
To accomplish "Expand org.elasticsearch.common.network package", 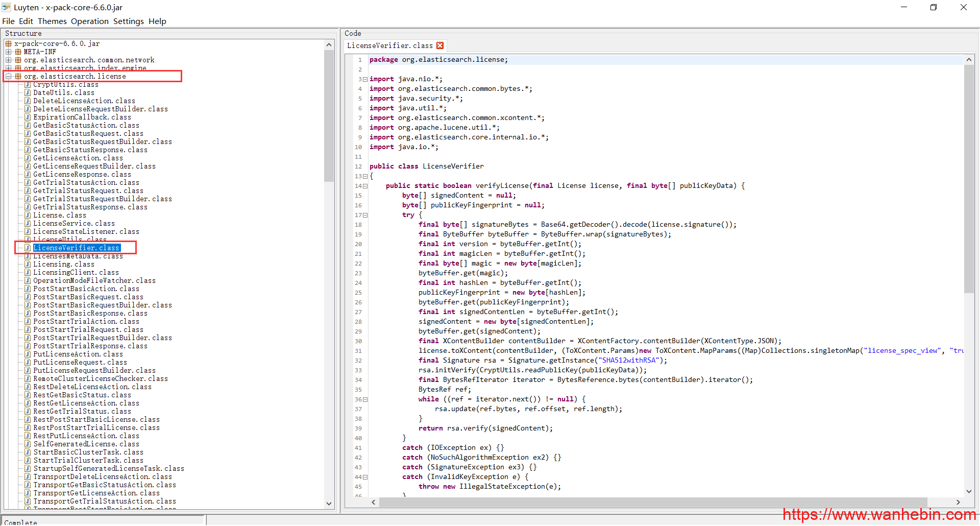I will pyautogui.click(x=8, y=60).
